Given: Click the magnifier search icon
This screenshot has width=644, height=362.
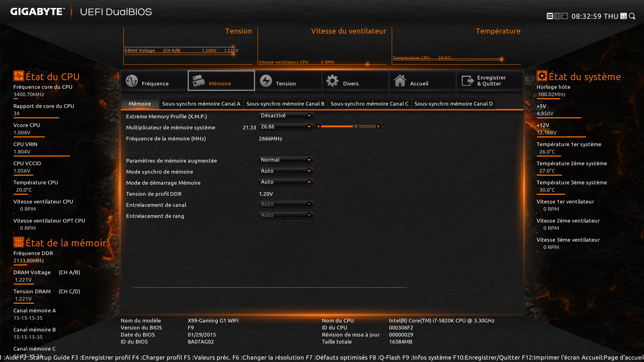Looking at the screenshot, I should click(632, 16).
